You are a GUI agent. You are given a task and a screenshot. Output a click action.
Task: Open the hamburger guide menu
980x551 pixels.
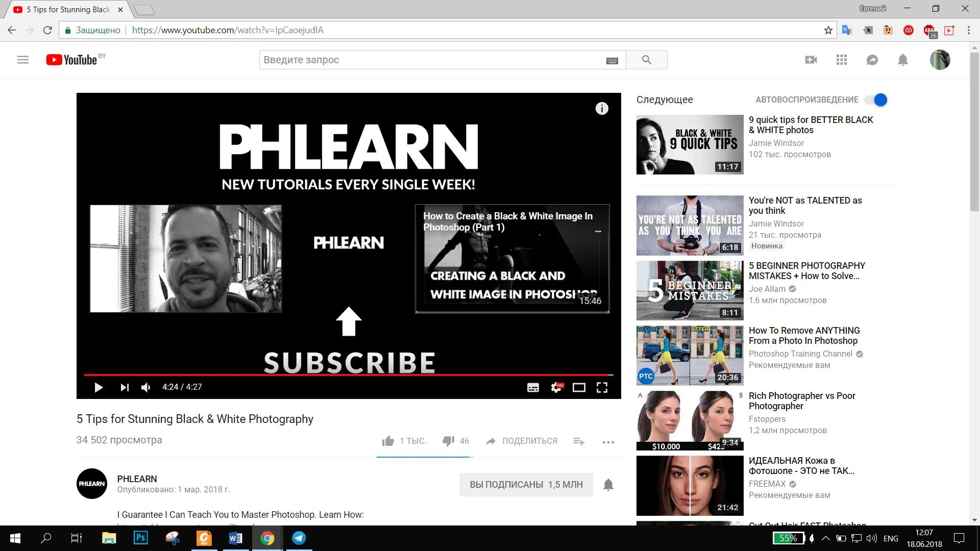pyautogui.click(x=23, y=60)
